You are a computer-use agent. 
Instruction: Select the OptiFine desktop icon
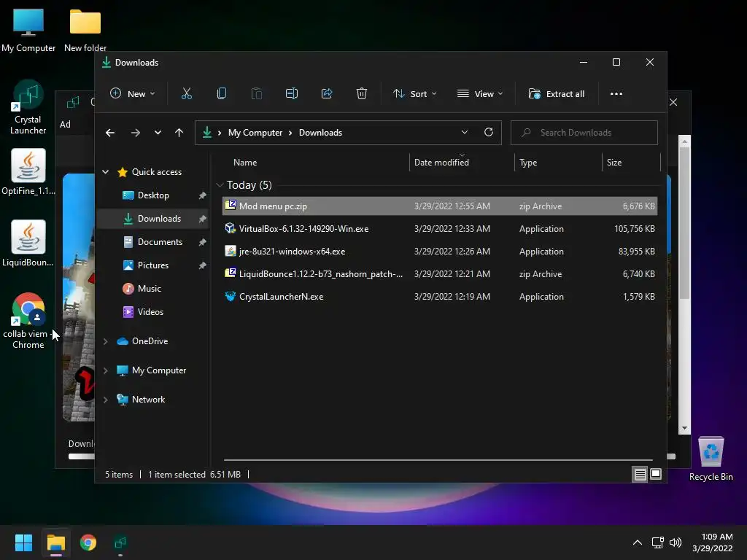tap(28, 172)
